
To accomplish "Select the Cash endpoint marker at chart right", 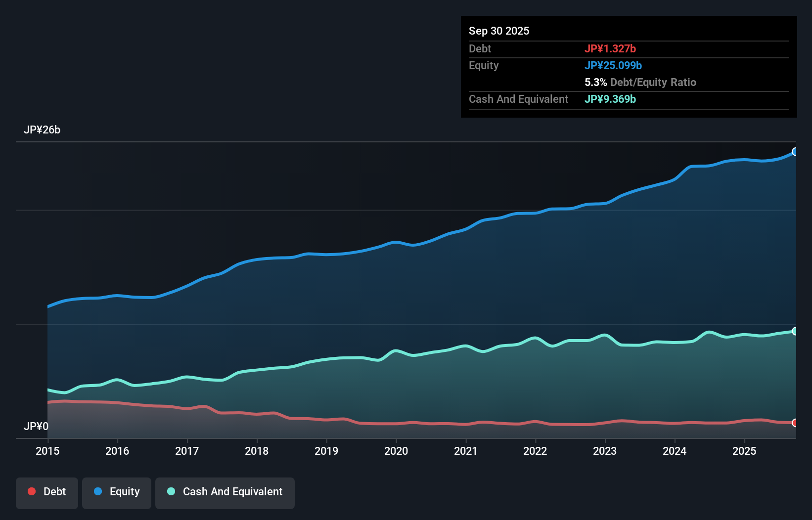I will coord(795,331).
